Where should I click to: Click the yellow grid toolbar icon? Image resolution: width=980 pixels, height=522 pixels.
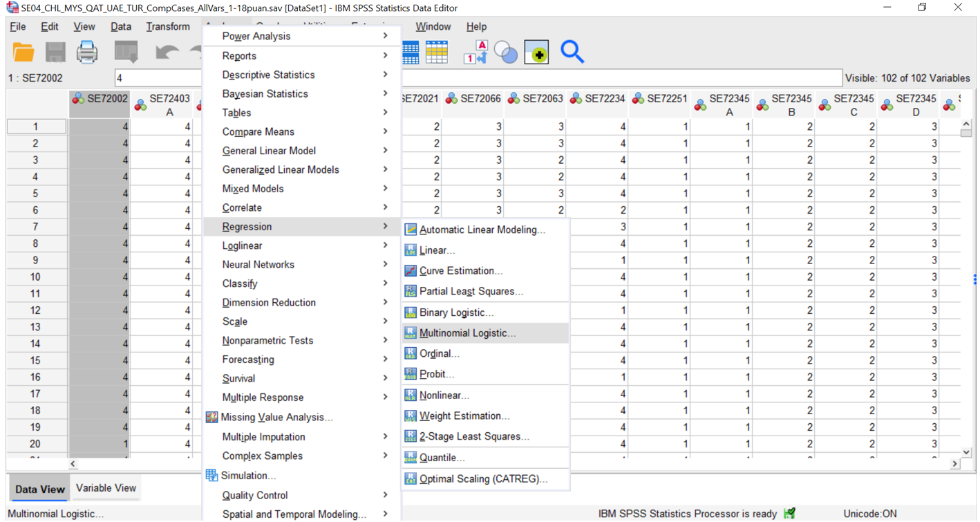[x=437, y=53]
